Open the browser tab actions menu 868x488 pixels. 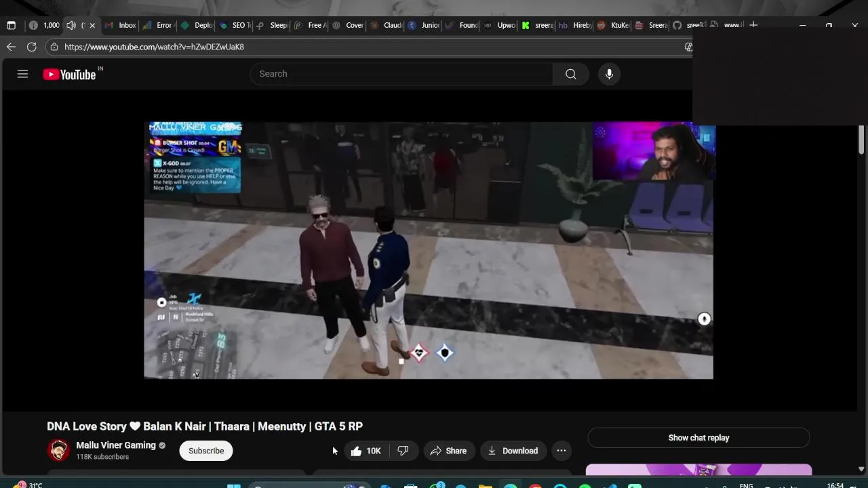click(11, 25)
